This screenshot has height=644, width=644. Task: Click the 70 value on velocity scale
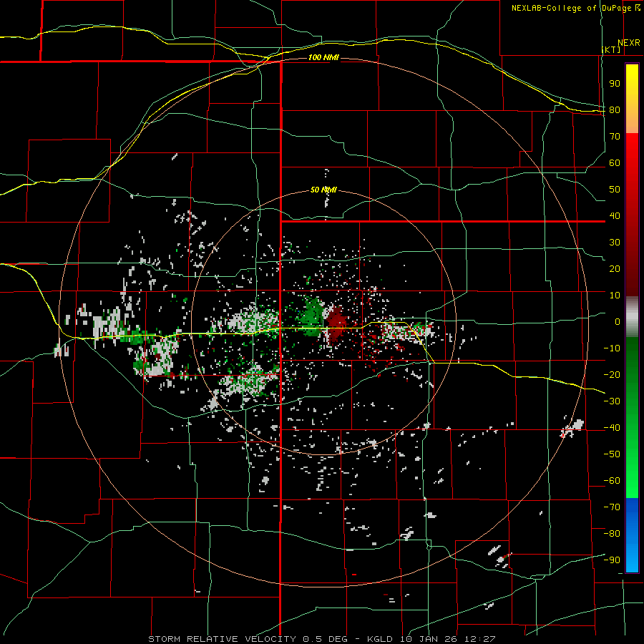click(x=615, y=137)
